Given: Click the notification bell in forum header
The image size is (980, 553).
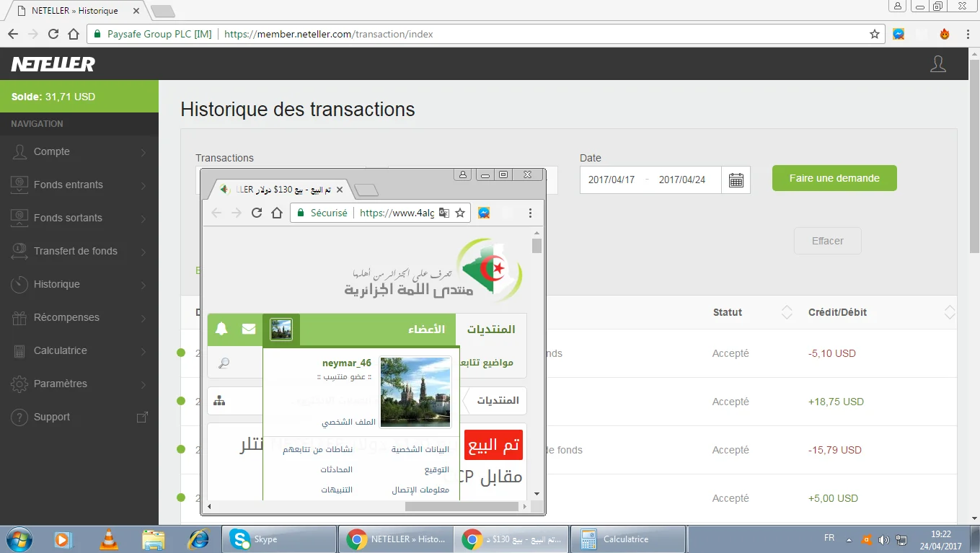Looking at the screenshot, I should pos(221,329).
